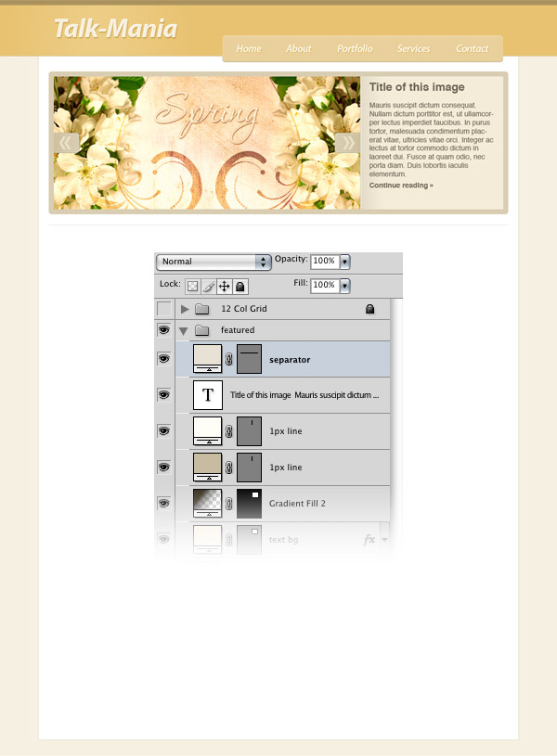Open the Fill slider arrow
This screenshot has height=756, width=557.
[x=344, y=286]
